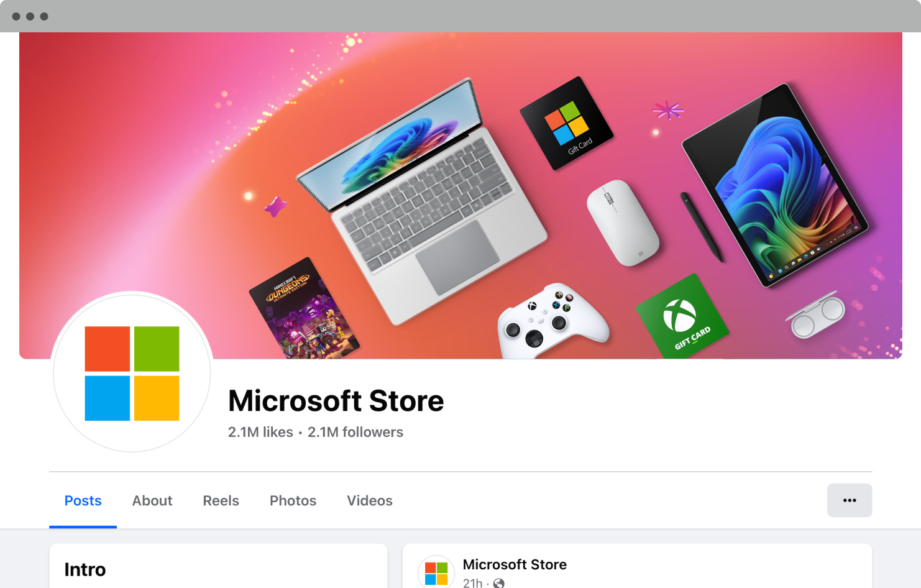Viewport: 921px width, 588px height.
Task: Click the Xbox gift card in cover
Action: (x=682, y=316)
